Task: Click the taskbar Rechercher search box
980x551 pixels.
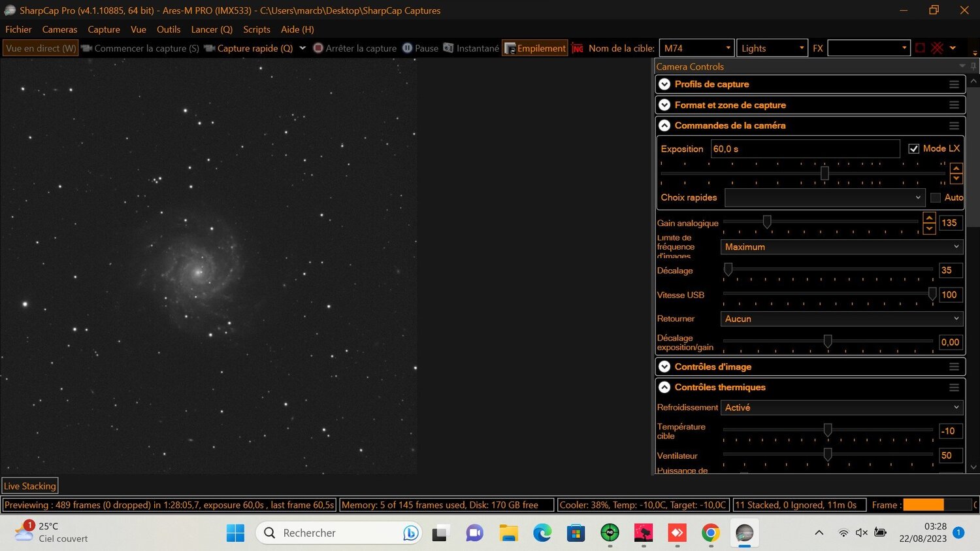Action: click(x=338, y=533)
